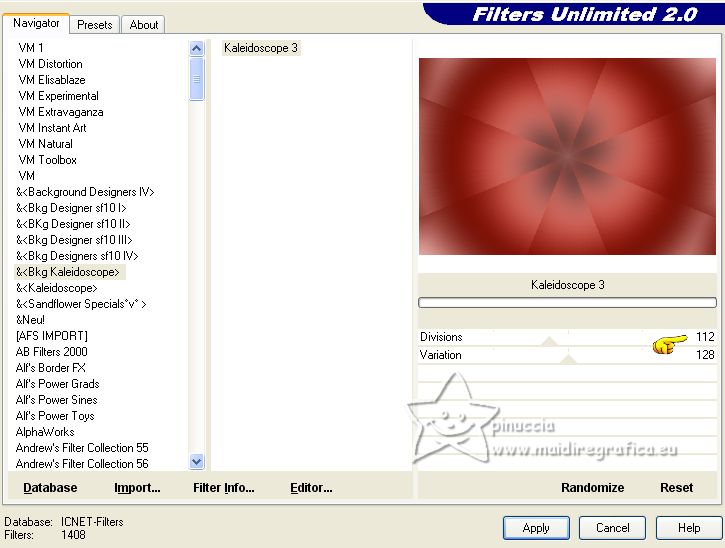The width and height of the screenshot is (725, 548).
Task: Select Alf's Power Toys category
Action: [55, 416]
